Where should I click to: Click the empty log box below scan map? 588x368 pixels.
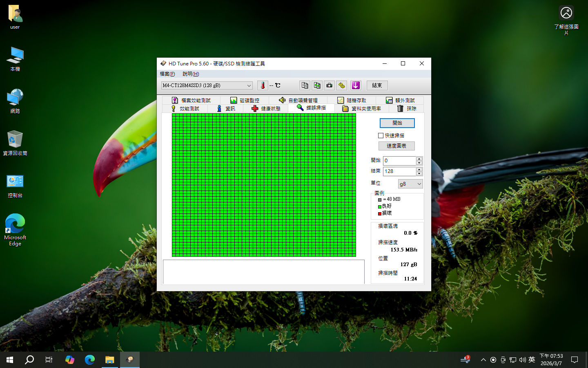pos(264,272)
